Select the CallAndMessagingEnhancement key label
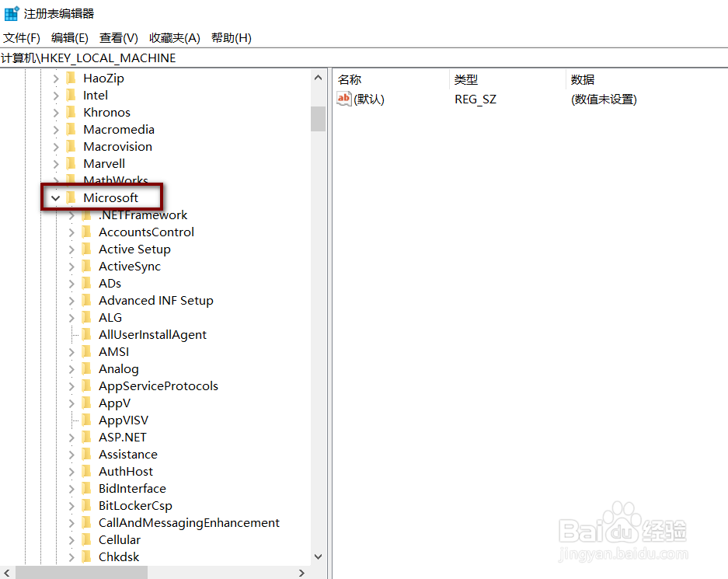This screenshot has width=728, height=579. click(x=189, y=523)
